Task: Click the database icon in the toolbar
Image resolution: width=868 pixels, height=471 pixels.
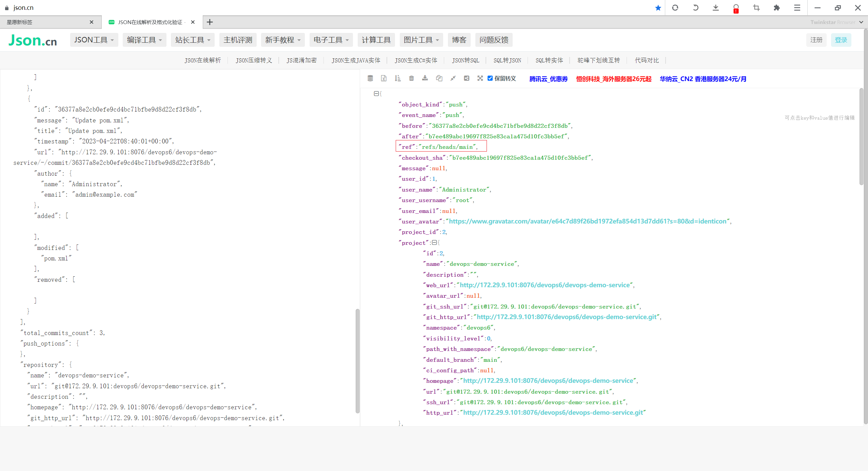Action: [x=370, y=78]
